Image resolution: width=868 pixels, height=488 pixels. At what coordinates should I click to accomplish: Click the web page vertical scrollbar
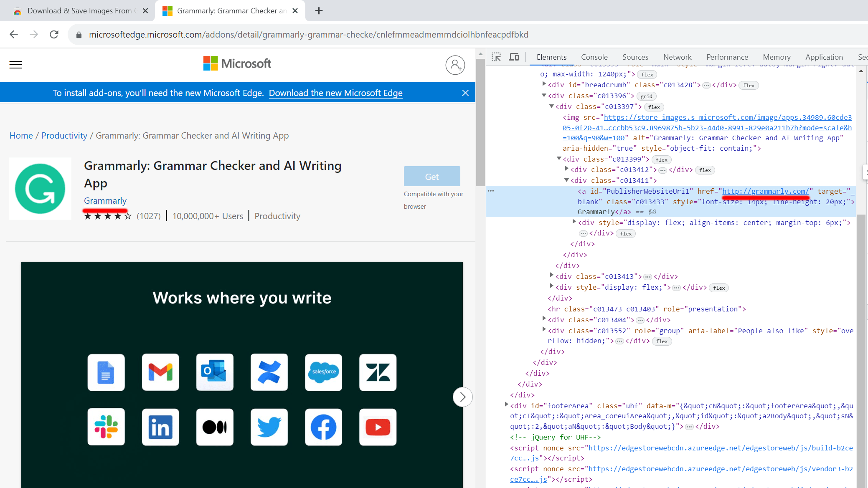480,122
